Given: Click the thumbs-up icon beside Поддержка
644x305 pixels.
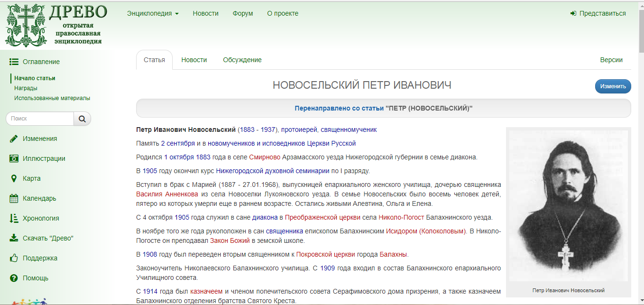Looking at the screenshot, I should point(14,258).
